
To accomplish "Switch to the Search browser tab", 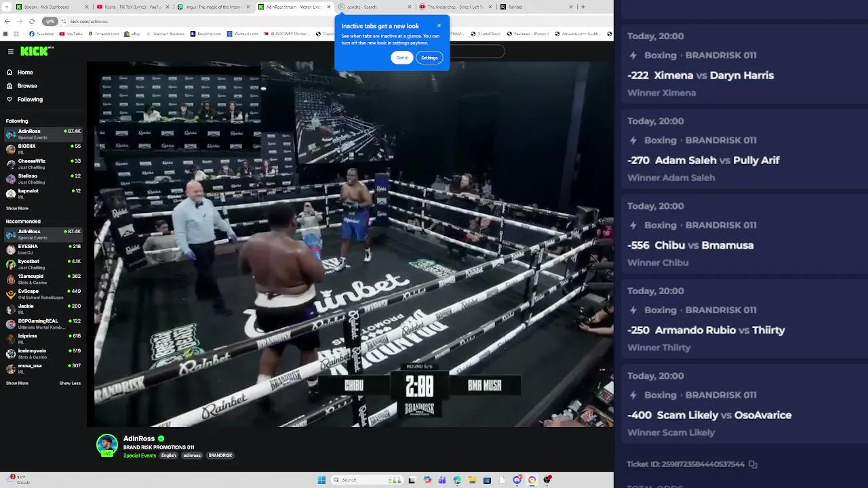I will coord(376,7).
